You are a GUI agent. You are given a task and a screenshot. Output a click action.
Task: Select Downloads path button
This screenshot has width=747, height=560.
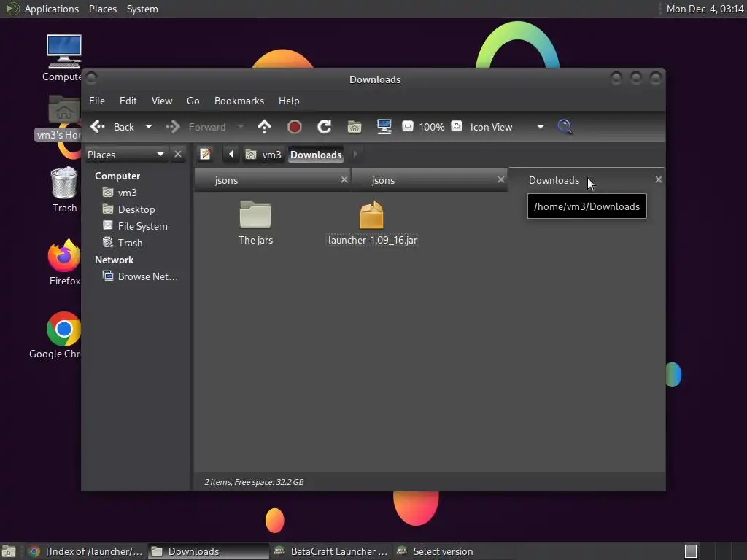(x=316, y=155)
